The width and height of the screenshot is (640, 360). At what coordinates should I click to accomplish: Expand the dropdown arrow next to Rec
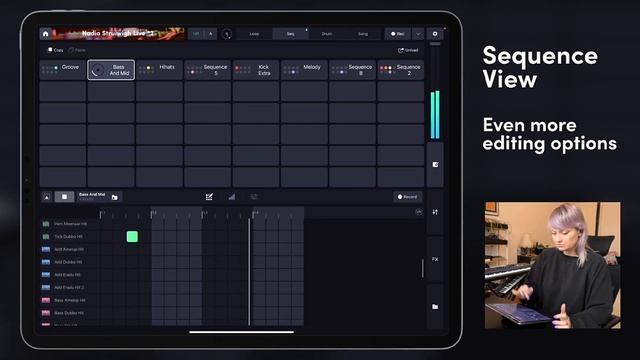(x=418, y=34)
